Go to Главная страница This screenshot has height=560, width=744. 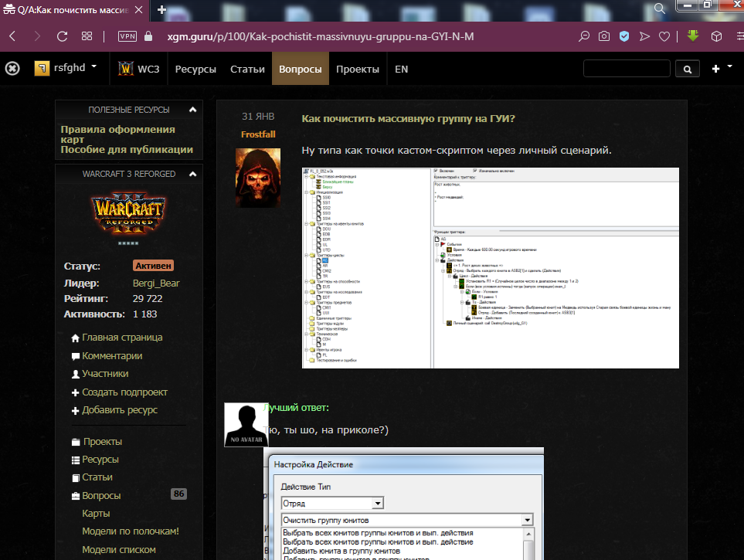117,338
